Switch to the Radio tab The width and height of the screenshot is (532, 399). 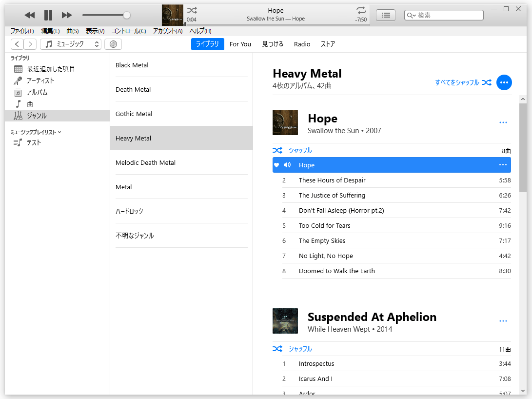coord(302,44)
